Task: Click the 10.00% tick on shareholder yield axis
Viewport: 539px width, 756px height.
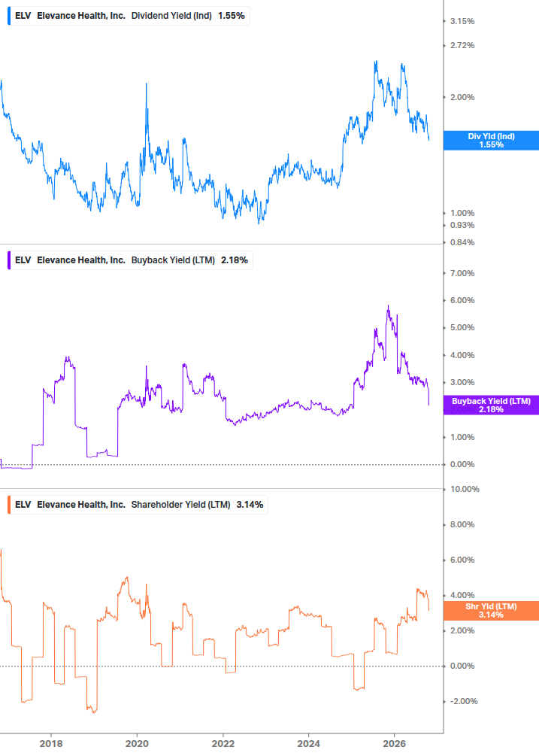Action: click(x=465, y=490)
